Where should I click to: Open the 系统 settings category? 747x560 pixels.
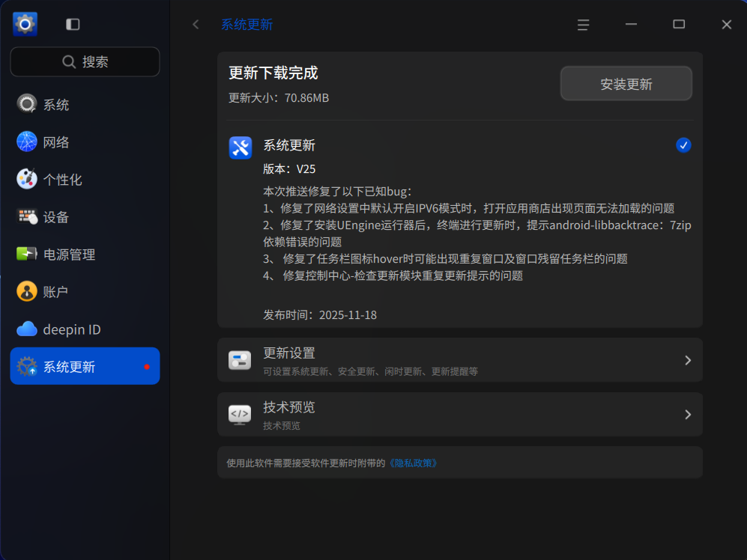point(85,104)
